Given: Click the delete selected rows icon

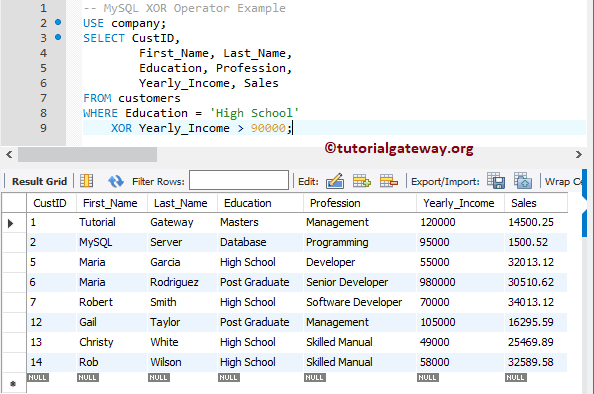Looking at the screenshot, I should 389,181.
